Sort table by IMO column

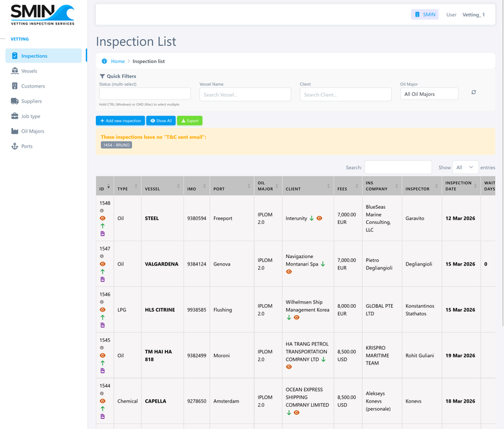click(196, 186)
